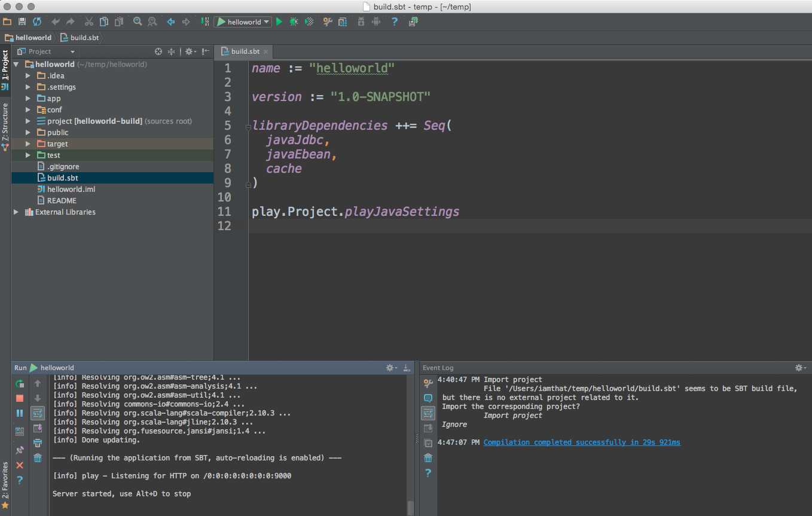Click the build.sbt breadcrumb in navigation bar
The image size is (812, 516).
[x=80, y=38]
